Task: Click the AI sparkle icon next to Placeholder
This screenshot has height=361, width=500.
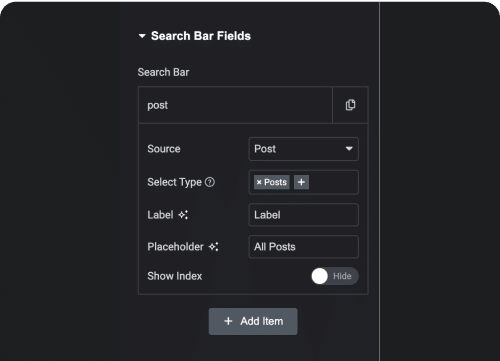Action: point(213,247)
